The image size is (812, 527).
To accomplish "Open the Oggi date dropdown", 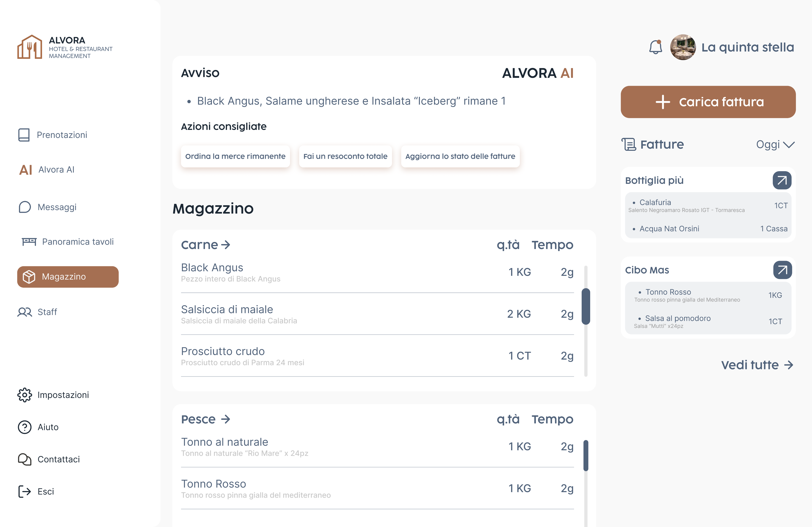I will tap(775, 145).
